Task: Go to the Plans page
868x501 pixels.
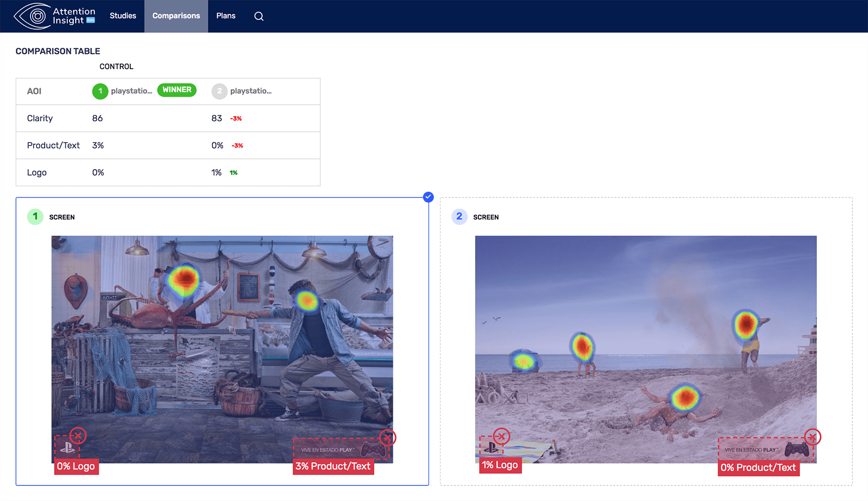Action: pos(226,16)
